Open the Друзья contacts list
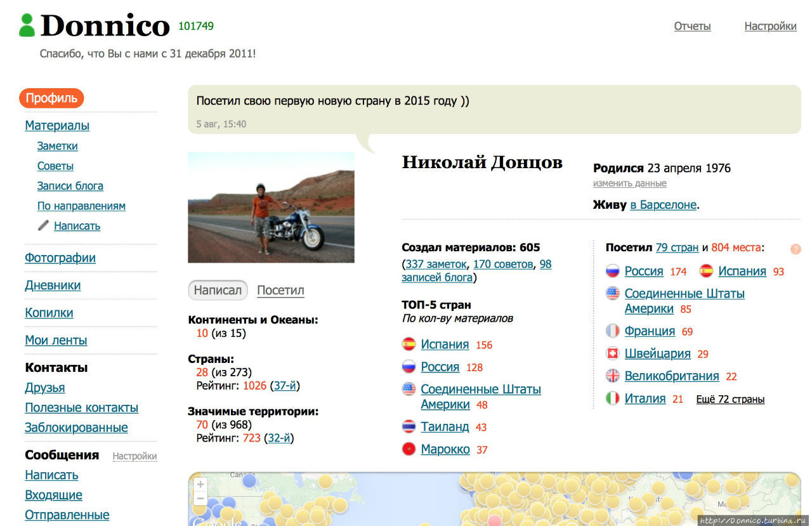This screenshot has width=812, height=526. [x=45, y=388]
